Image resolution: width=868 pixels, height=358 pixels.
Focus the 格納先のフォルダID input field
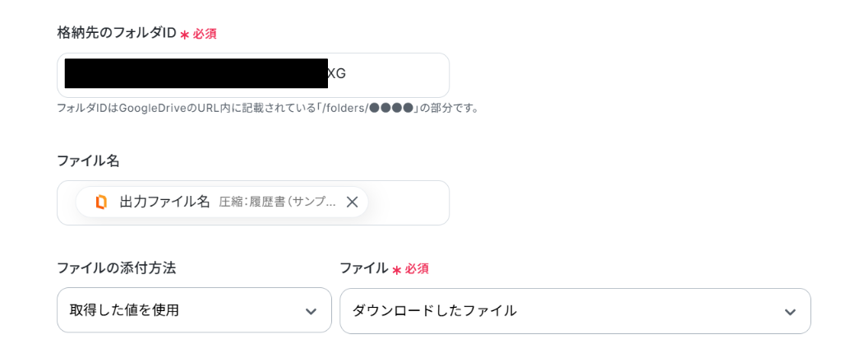395,75
